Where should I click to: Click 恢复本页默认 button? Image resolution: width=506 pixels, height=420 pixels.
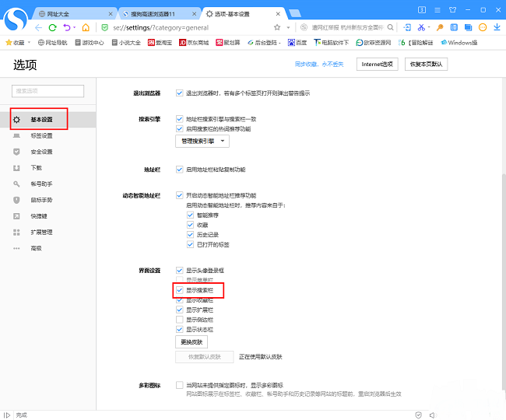pyautogui.click(x=426, y=64)
